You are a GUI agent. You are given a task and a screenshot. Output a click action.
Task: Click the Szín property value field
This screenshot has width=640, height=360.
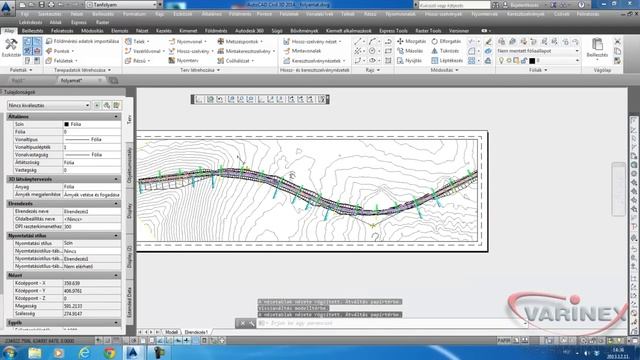[92, 124]
